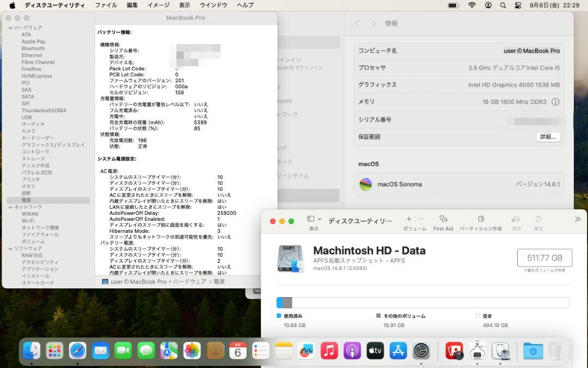Click the Wi-Fi status icon in the menu bar
The height and width of the screenshot is (368, 588).
tap(472, 5)
